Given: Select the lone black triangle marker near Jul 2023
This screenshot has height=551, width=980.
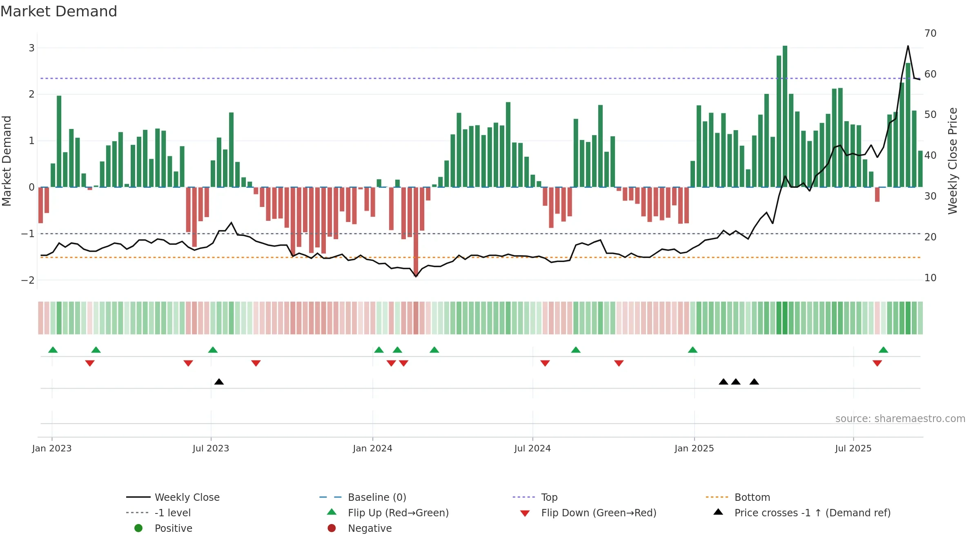Looking at the screenshot, I should pyautogui.click(x=219, y=382).
